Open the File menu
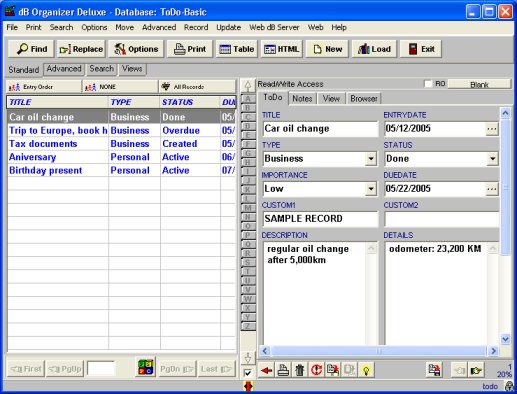This screenshot has width=517, height=394. (x=12, y=27)
